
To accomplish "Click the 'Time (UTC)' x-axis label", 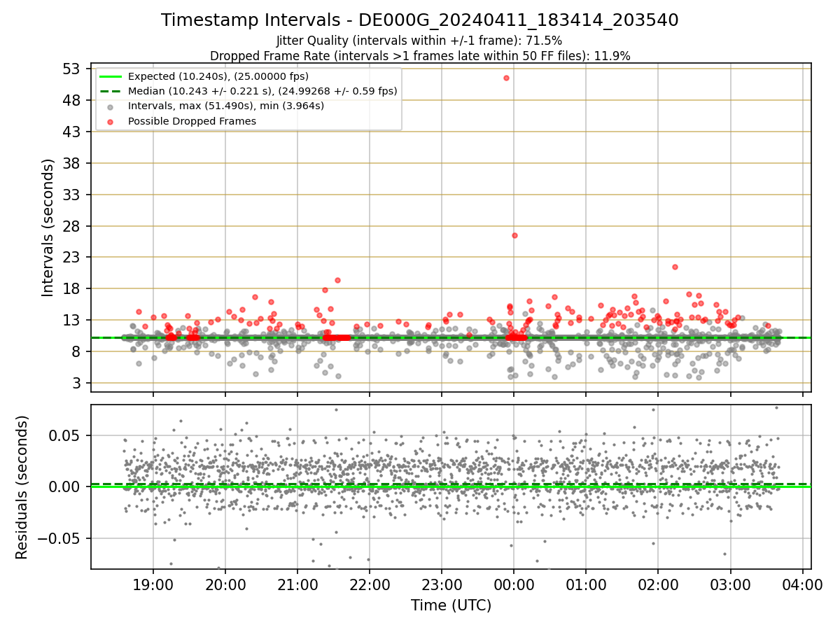I will tap(451, 605).
